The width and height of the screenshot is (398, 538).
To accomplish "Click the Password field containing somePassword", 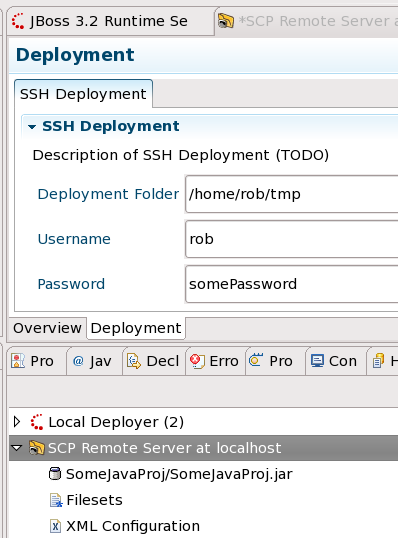I will [291, 284].
